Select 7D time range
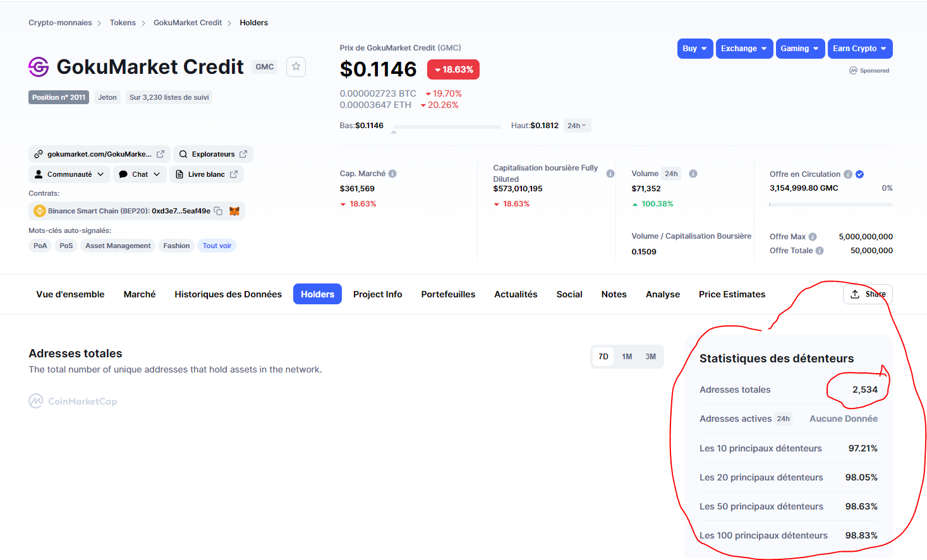927x560 pixels. pyautogui.click(x=603, y=357)
